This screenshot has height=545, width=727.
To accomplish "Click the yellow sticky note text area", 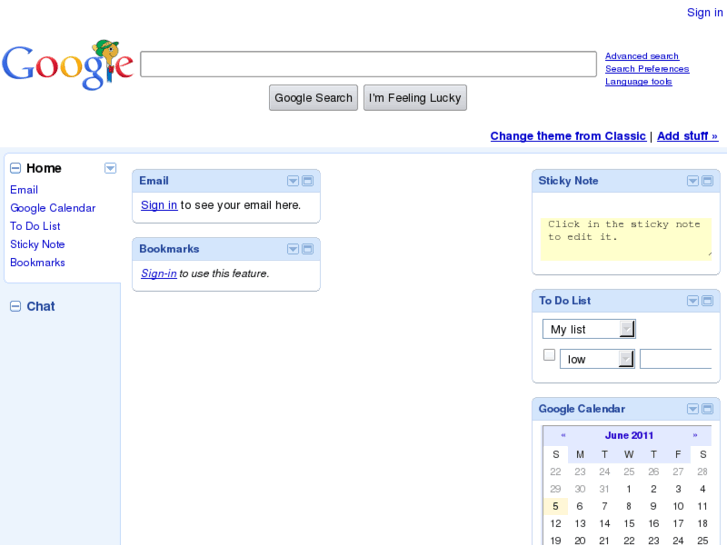I will 626,239.
